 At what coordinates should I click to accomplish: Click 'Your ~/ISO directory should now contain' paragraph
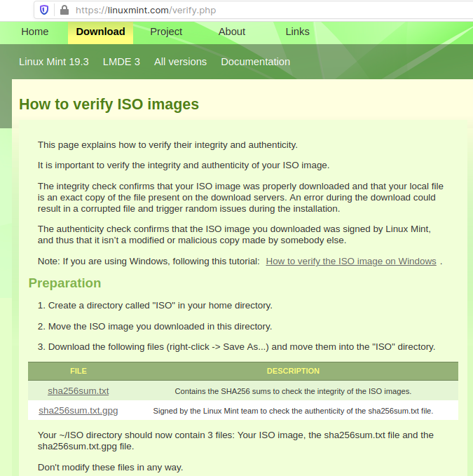(x=235, y=440)
